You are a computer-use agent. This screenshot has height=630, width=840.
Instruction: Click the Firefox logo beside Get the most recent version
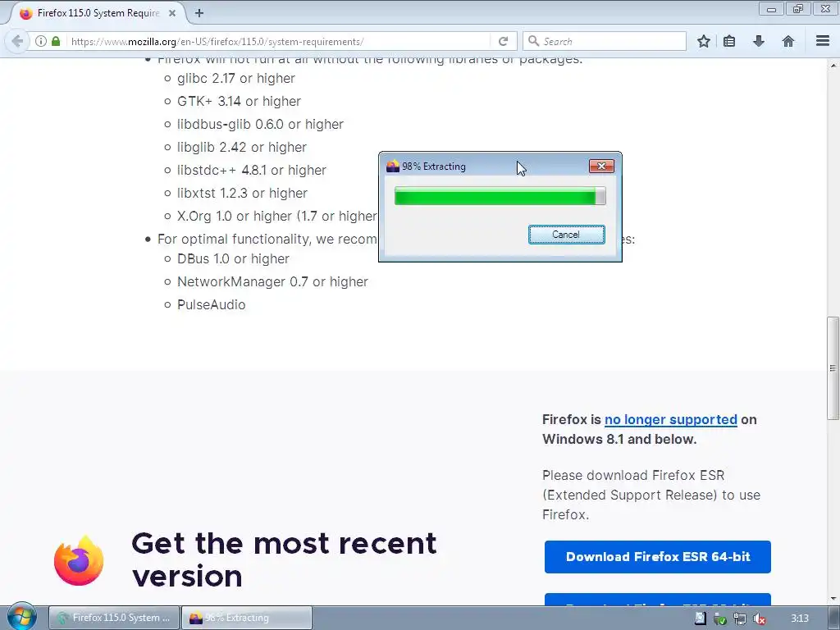coord(79,560)
